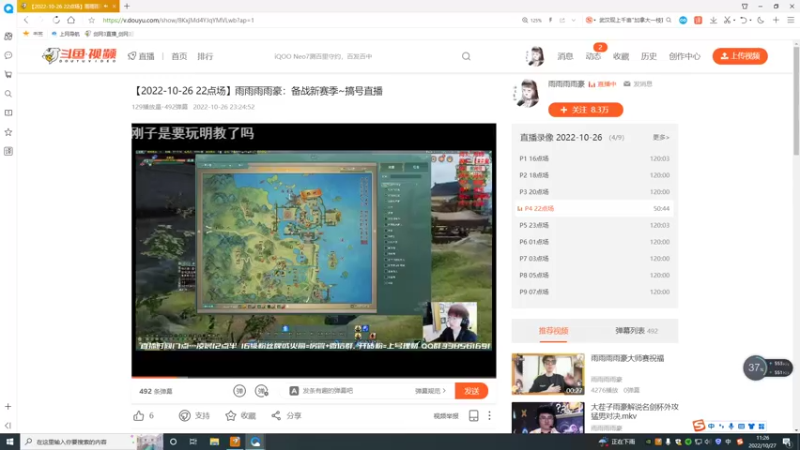
Task: Open a new browser tab with plus
Action: coord(127,6)
